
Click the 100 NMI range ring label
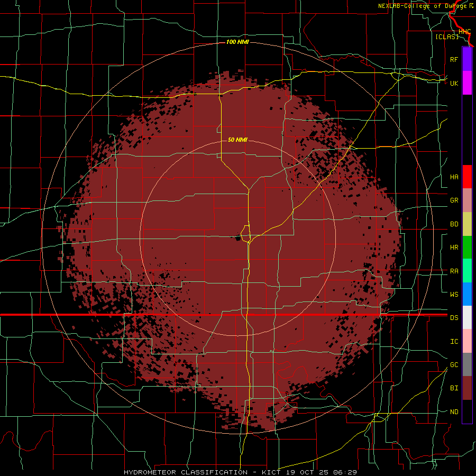click(x=237, y=42)
